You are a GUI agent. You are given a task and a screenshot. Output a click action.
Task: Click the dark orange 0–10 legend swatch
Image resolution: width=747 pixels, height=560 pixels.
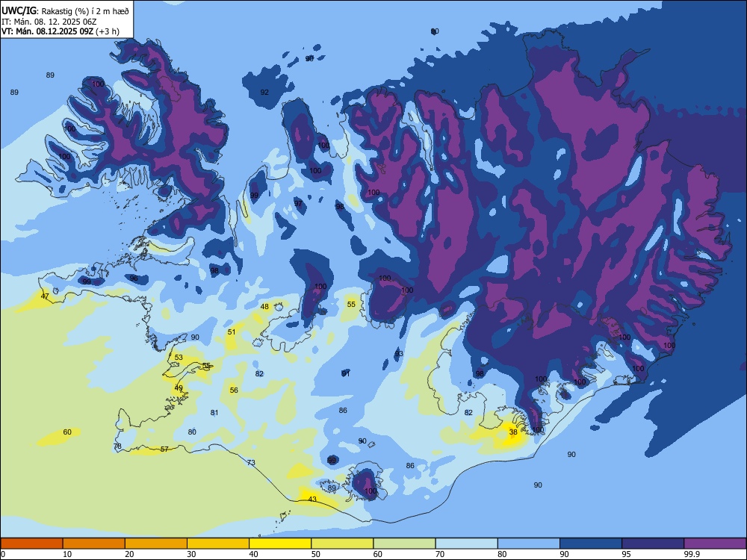point(31,544)
